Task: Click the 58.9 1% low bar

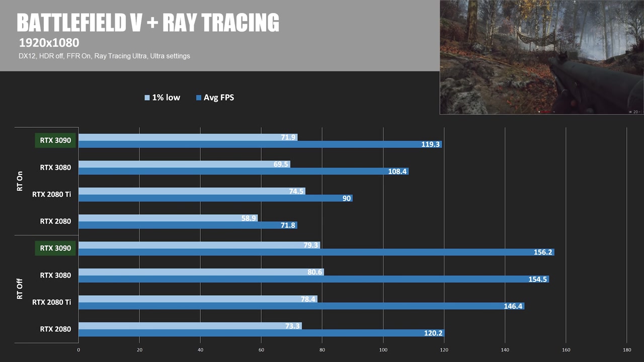Action: 168,218
